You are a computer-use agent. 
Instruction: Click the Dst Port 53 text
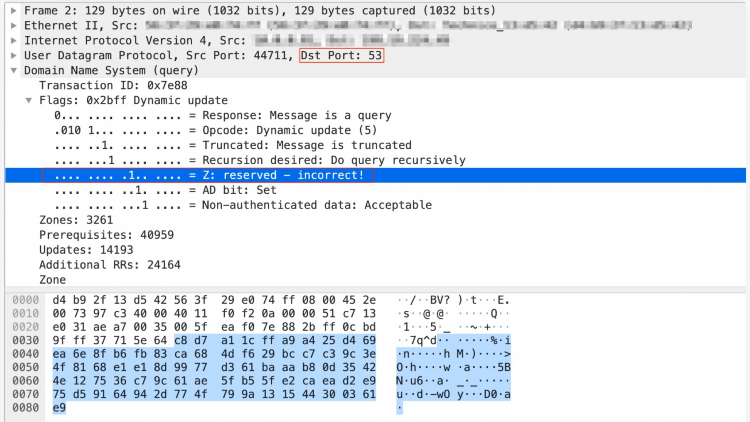[x=342, y=56]
